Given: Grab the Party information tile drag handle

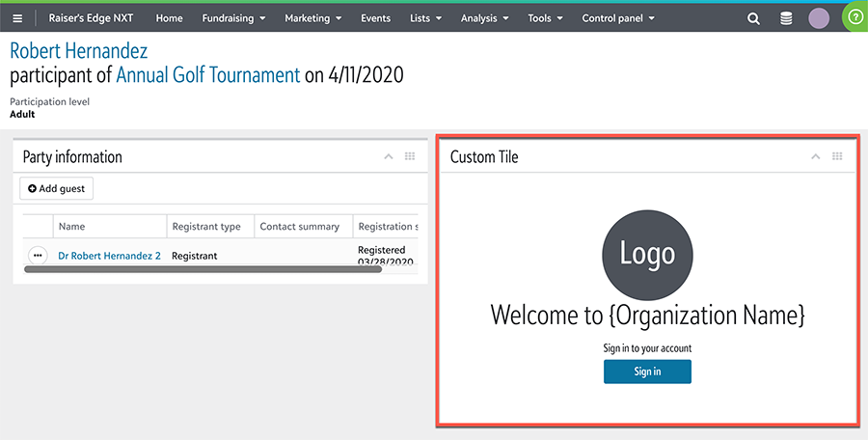Looking at the screenshot, I should point(410,156).
